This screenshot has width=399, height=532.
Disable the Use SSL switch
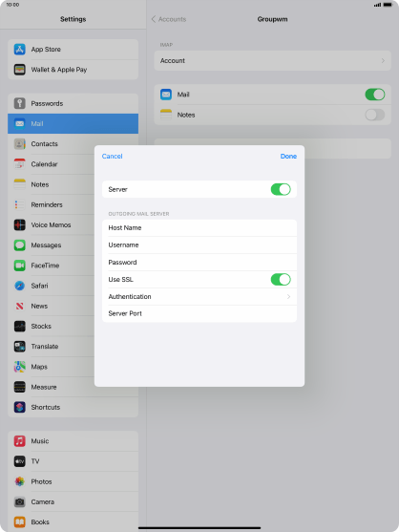tap(281, 279)
